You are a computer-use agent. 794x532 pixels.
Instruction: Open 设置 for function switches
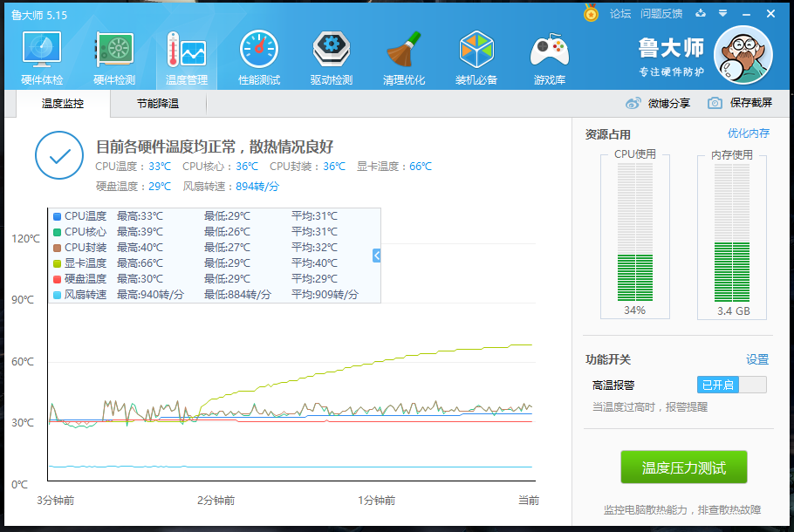(x=757, y=359)
